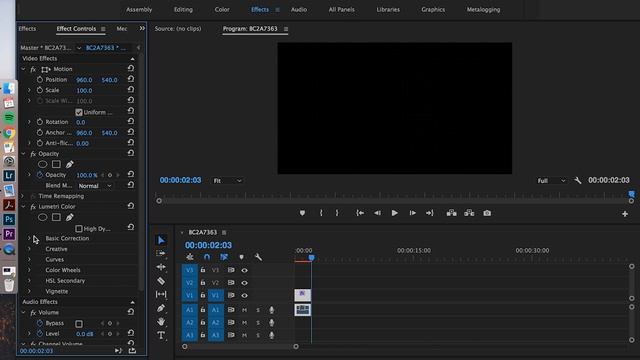Expand the Color Wheels section
Screen dimensions: 640x360
tap(29, 270)
